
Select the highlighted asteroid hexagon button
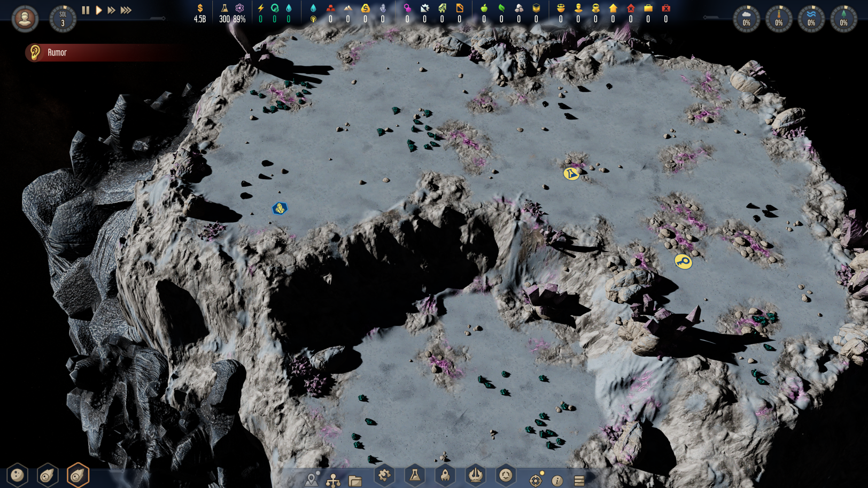pyautogui.click(x=78, y=475)
